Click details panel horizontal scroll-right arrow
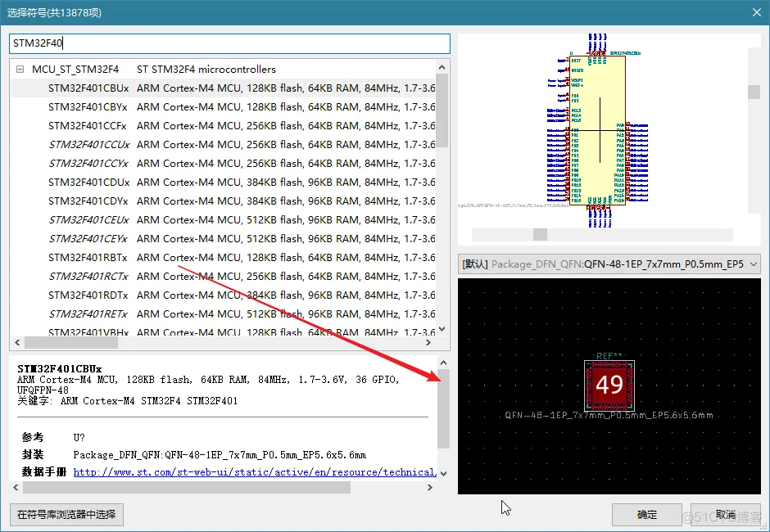 (430, 487)
